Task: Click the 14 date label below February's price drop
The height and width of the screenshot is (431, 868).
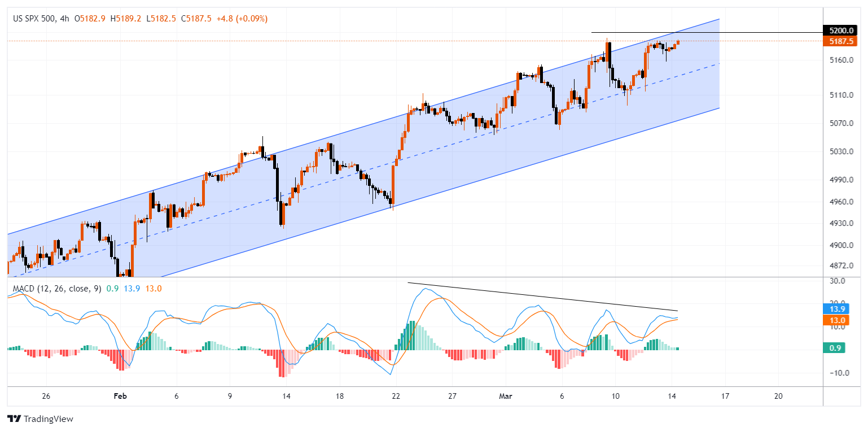Action: (287, 396)
